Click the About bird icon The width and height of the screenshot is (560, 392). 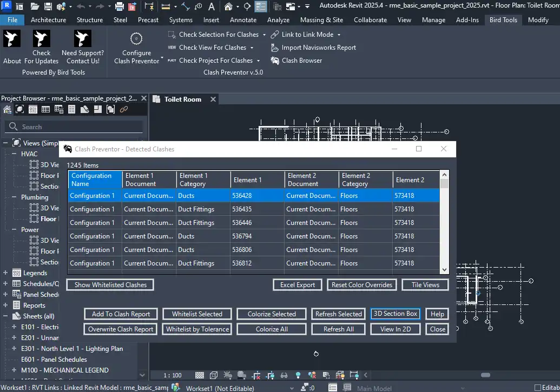click(12, 39)
